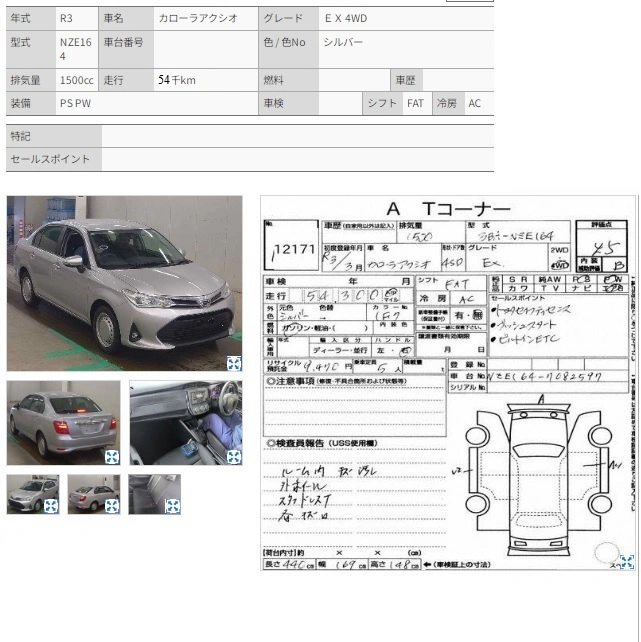641x642 pixels.
Task: Open the A Tコーナー auction sheet image
Action: coord(448,383)
